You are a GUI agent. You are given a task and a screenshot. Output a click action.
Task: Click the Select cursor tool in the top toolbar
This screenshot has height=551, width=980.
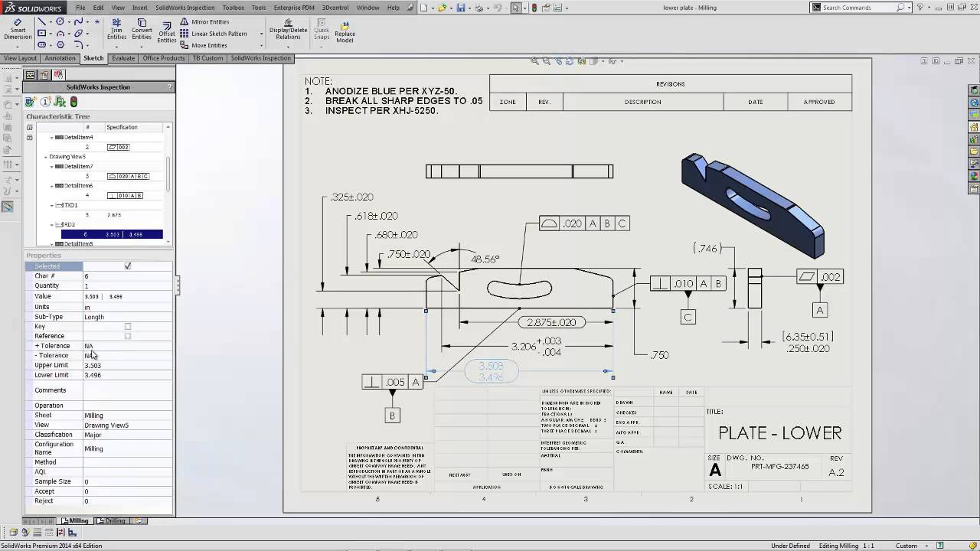(516, 8)
